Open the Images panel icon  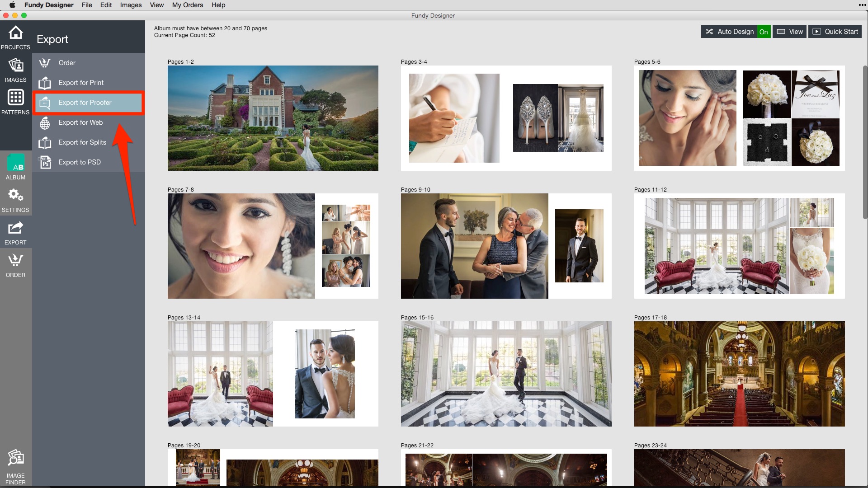click(15, 65)
